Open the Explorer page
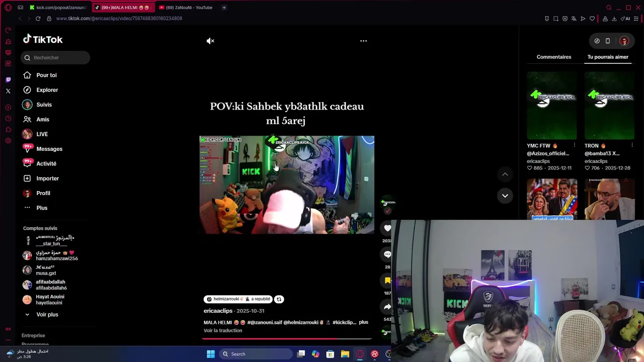Screen dimensions: 644x362 pos(47,90)
